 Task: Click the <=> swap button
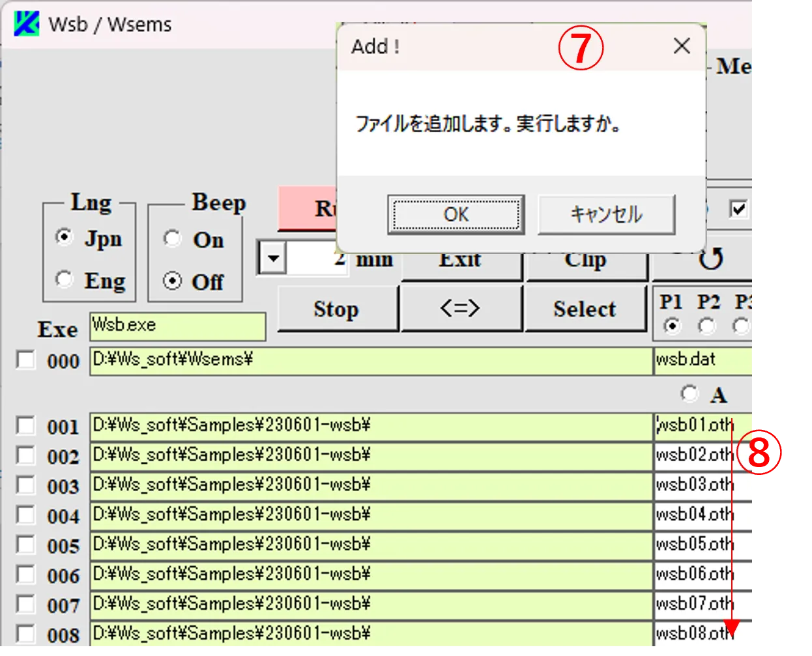[x=460, y=309]
